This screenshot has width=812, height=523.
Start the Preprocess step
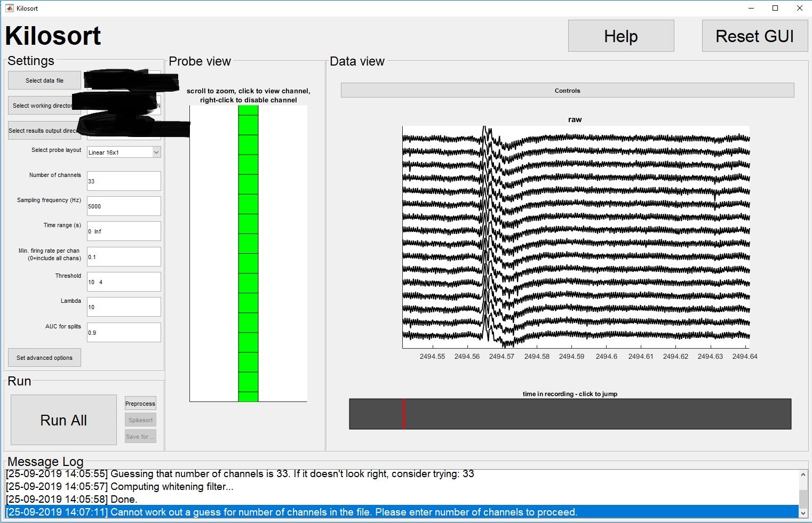[140, 403]
